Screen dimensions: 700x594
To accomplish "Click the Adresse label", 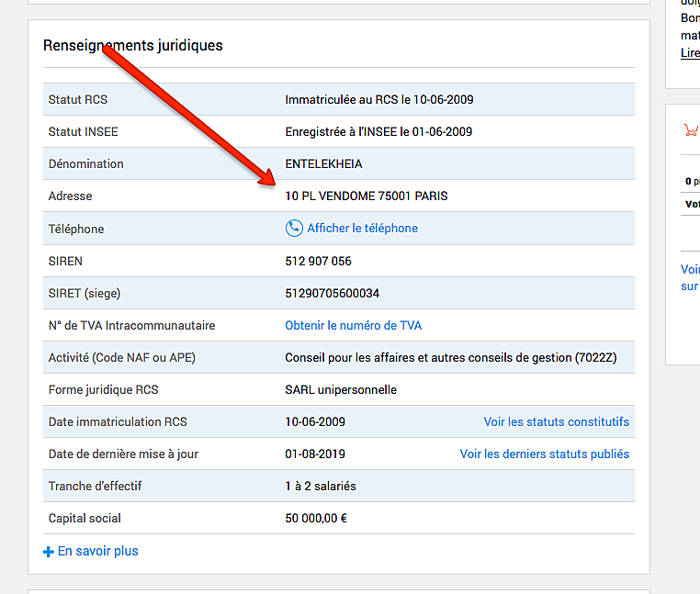I will pyautogui.click(x=70, y=196).
